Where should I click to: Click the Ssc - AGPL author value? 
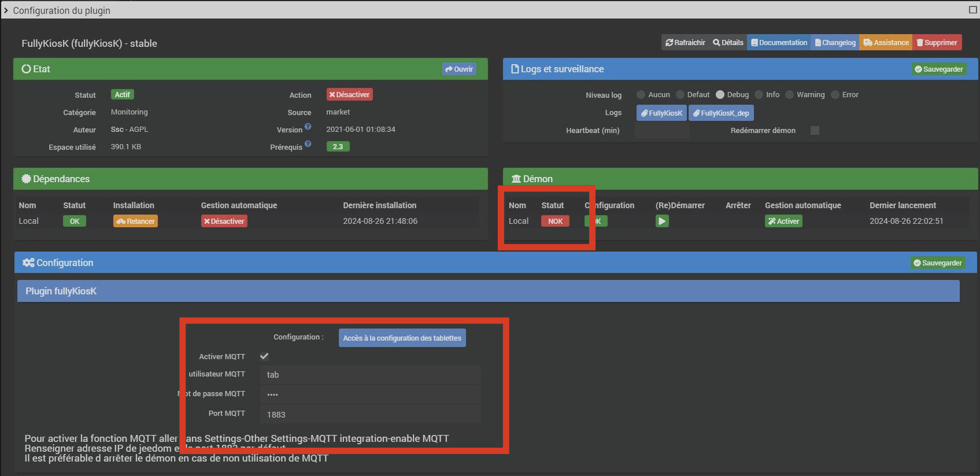coord(130,130)
